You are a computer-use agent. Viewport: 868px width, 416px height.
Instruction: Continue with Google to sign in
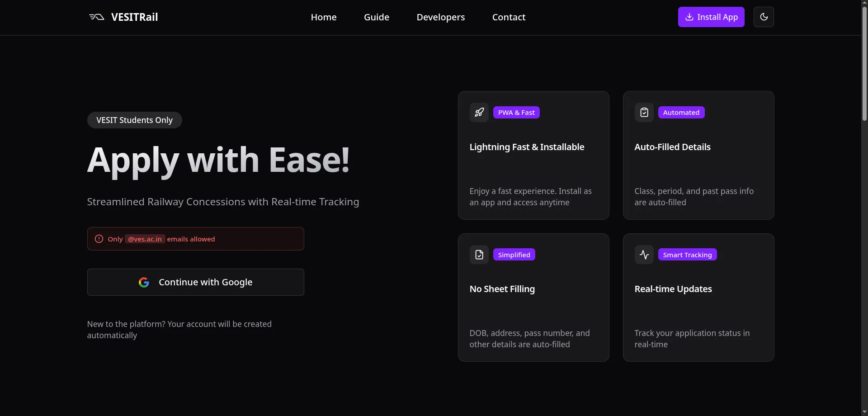click(195, 282)
